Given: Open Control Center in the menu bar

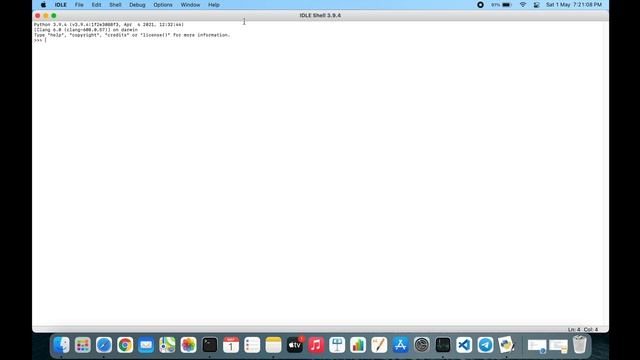Looking at the screenshot, I should coord(536,5).
